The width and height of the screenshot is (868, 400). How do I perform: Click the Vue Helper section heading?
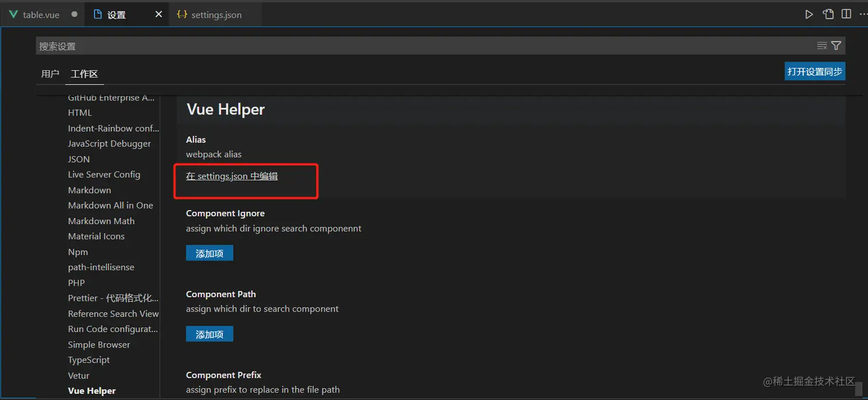(x=226, y=109)
